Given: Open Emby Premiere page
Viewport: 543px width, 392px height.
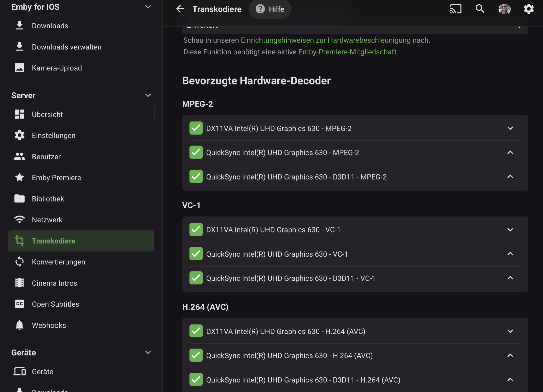Looking at the screenshot, I should coord(81,177).
